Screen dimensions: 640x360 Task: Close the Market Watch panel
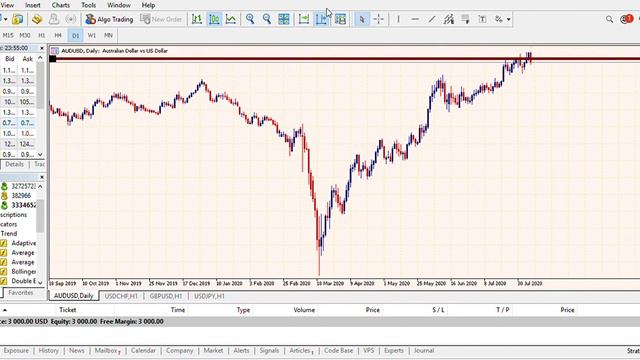[42, 48]
